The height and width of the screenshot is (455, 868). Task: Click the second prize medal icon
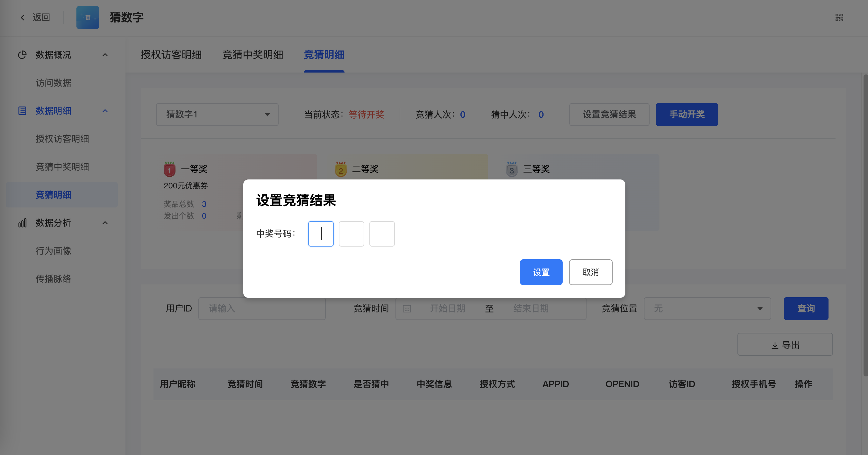pos(341,169)
